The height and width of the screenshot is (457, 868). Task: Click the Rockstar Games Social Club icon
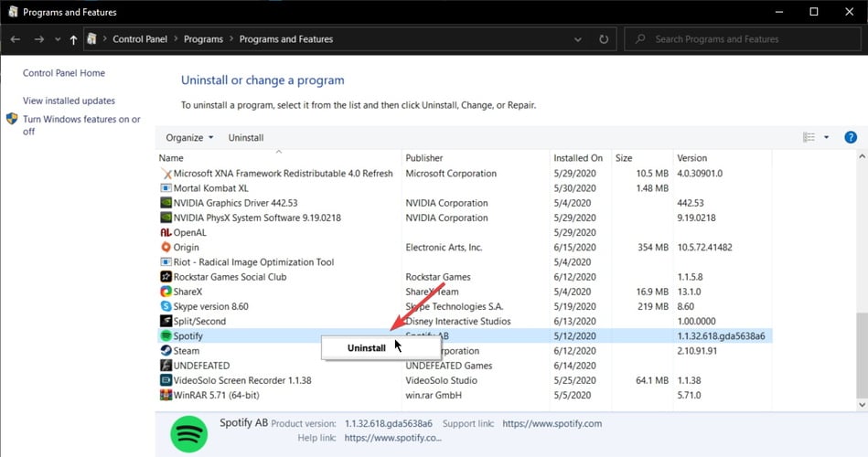tap(166, 277)
